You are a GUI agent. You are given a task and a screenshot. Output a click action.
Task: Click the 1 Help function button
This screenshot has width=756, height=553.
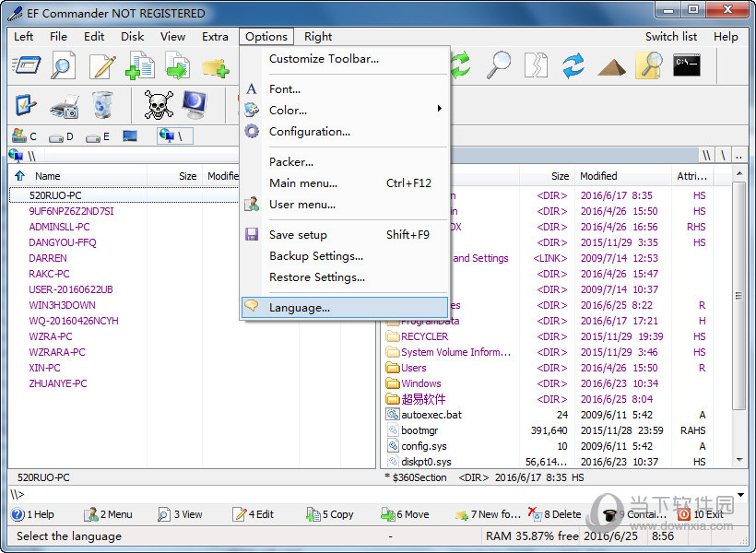[x=33, y=514]
